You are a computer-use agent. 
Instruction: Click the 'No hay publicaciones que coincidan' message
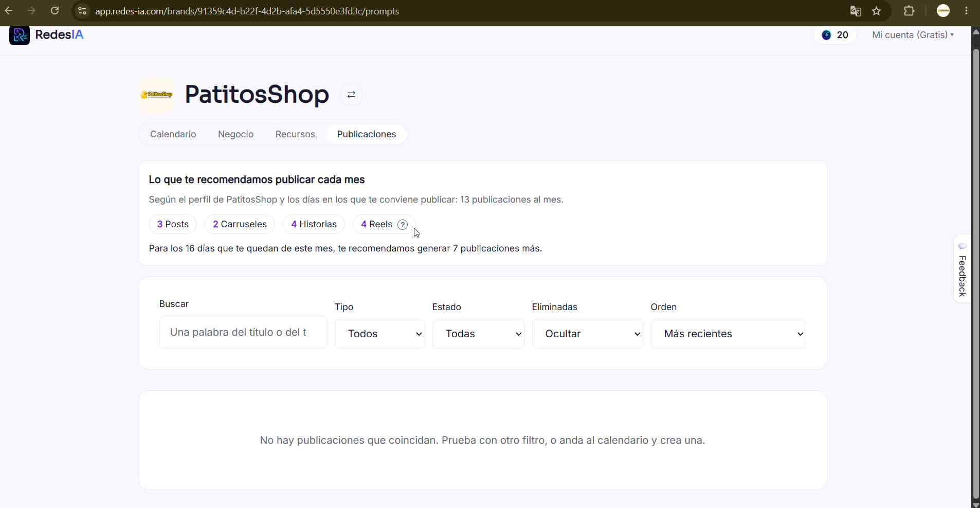(482, 440)
